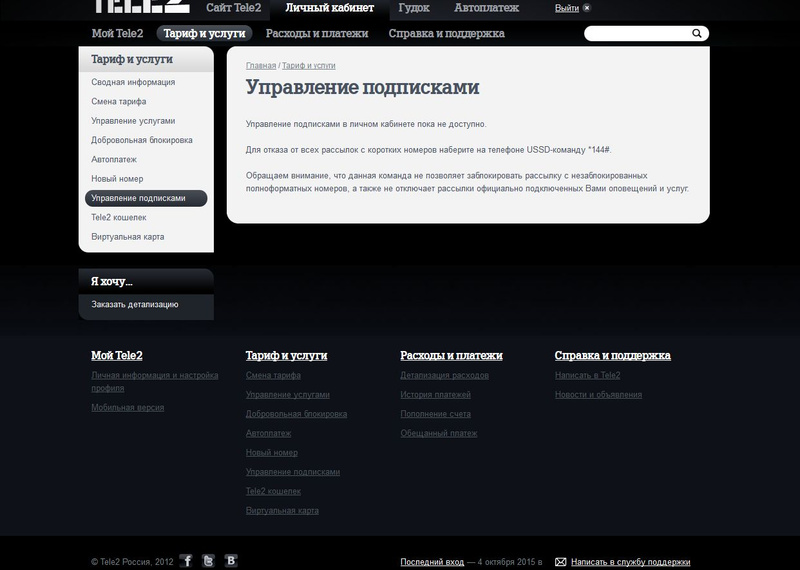Select Автоплатеж in sidebar
The height and width of the screenshot is (570, 800).
point(114,160)
